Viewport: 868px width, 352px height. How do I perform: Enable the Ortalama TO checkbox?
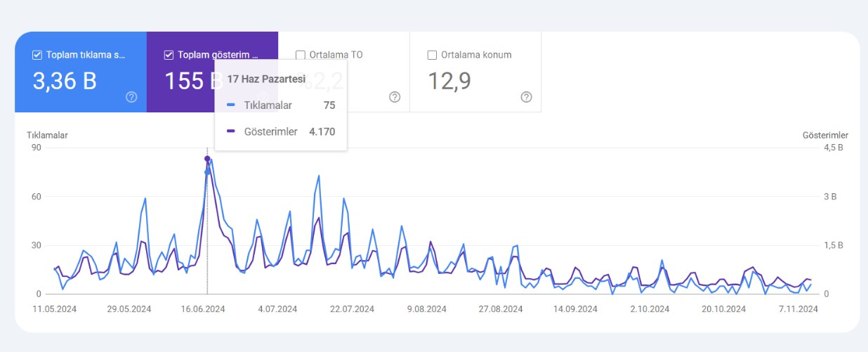pos(301,55)
